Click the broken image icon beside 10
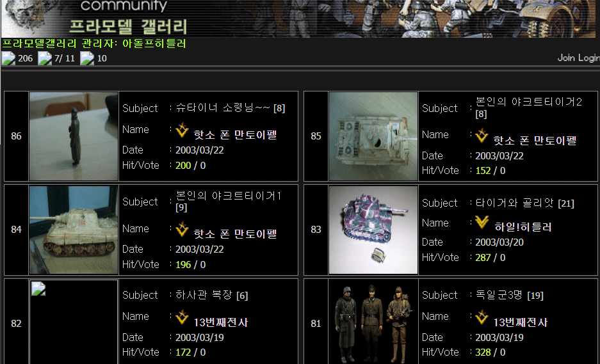 (x=87, y=58)
